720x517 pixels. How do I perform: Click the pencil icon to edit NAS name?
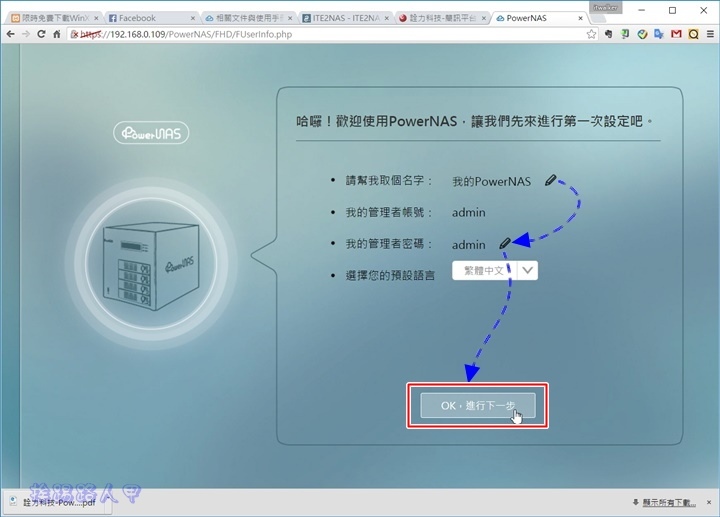pos(551,180)
